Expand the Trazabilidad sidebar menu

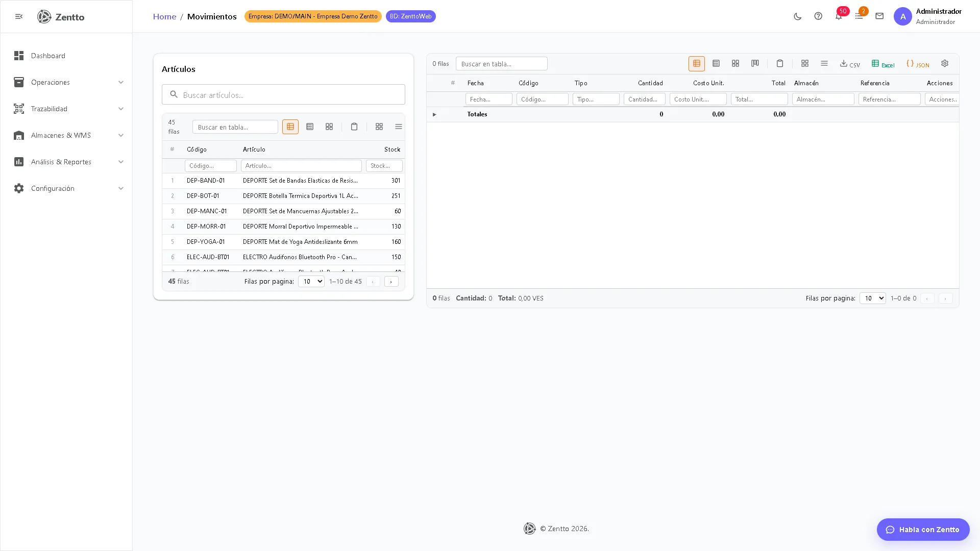coord(66,109)
